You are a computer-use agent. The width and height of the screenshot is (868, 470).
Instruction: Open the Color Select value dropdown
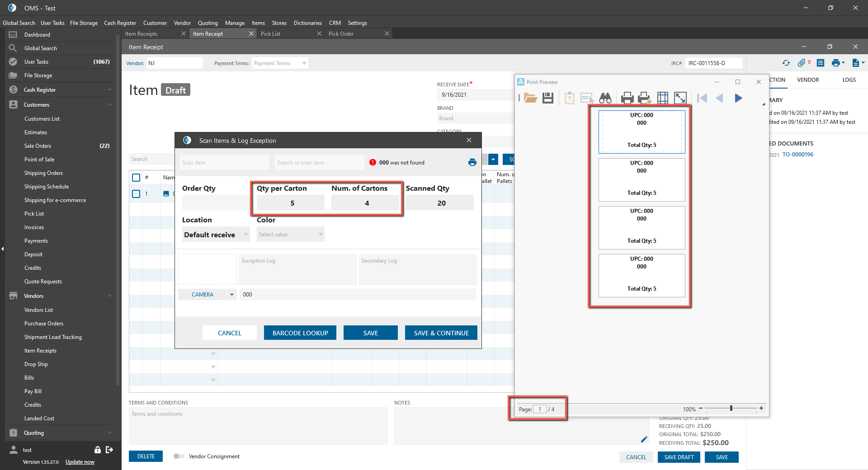(291, 235)
